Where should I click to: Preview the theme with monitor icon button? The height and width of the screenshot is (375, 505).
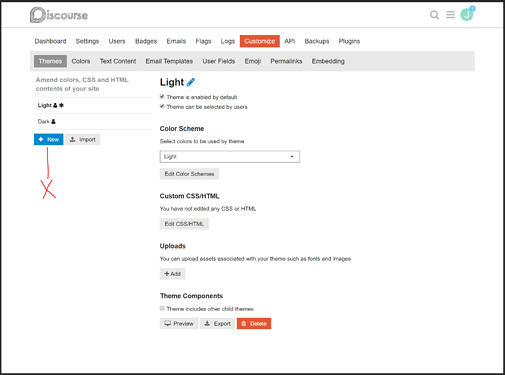(x=179, y=324)
